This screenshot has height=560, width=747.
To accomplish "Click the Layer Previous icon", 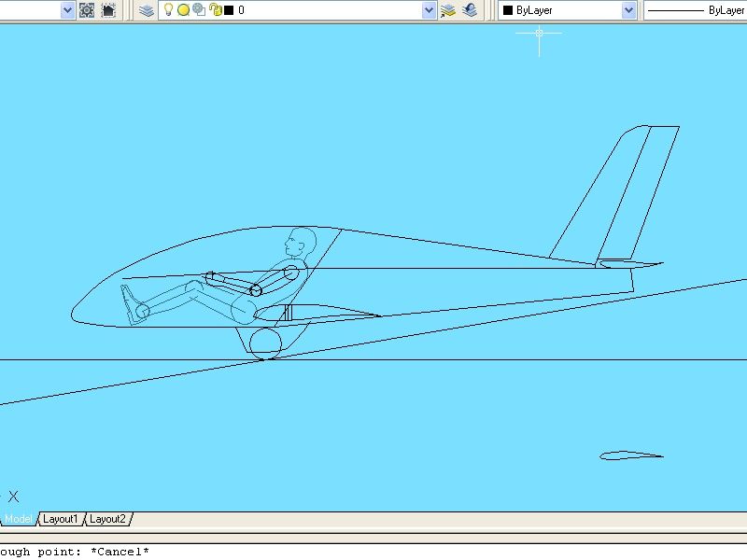I will (x=470, y=10).
